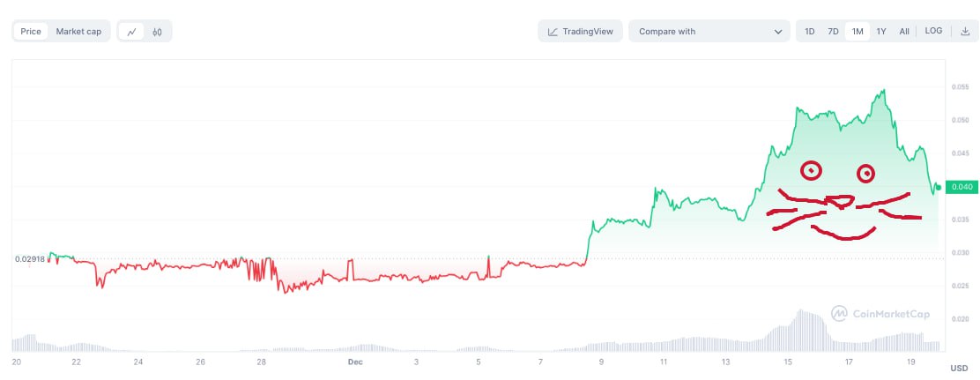Download chart using the download icon
The image size is (980, 380).
(x=964, y=32)
